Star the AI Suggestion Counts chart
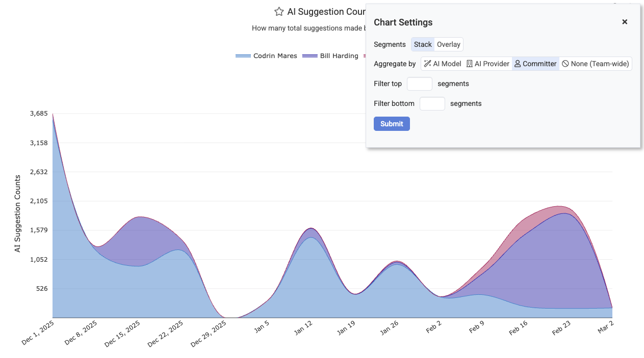 coord(279,12)
